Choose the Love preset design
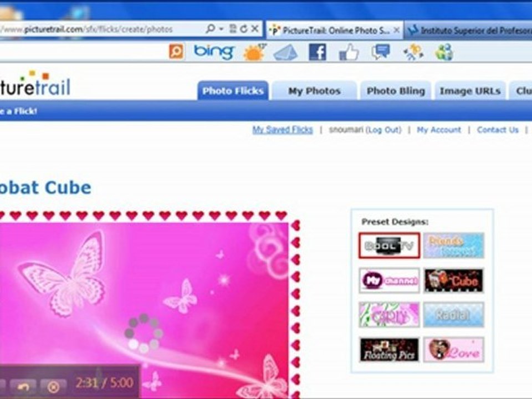Screen dimensions: 532x399 [454, 350]
